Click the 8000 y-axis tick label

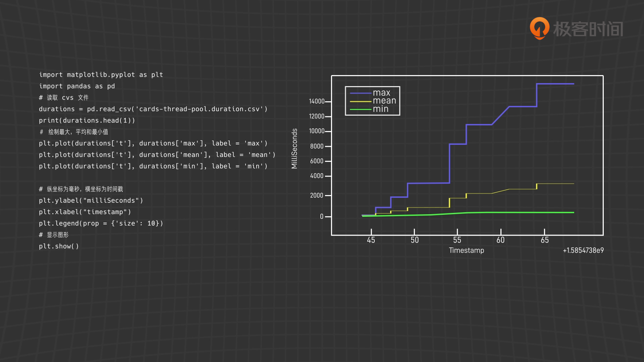[x=317, y=146]
